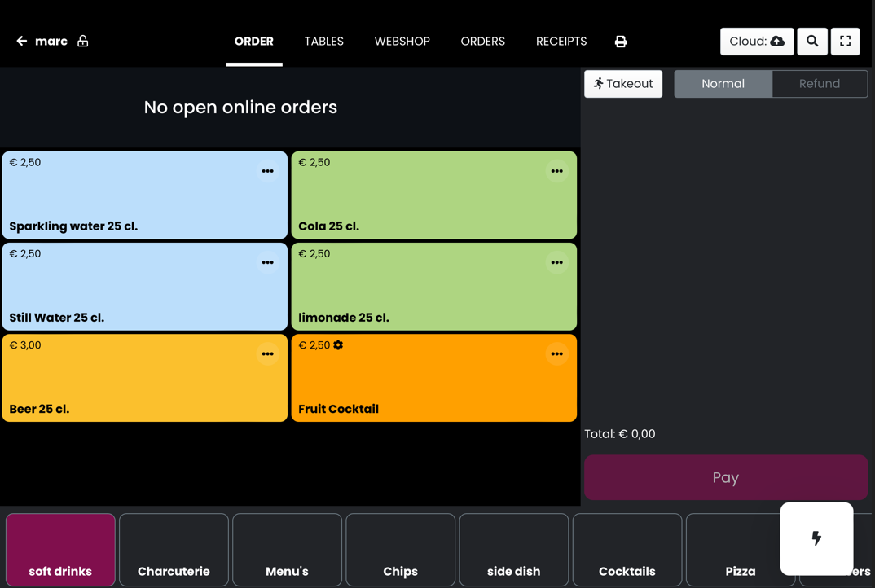Click the Cloud sync button
Screen dimensions: 875x588
[757, 42]
